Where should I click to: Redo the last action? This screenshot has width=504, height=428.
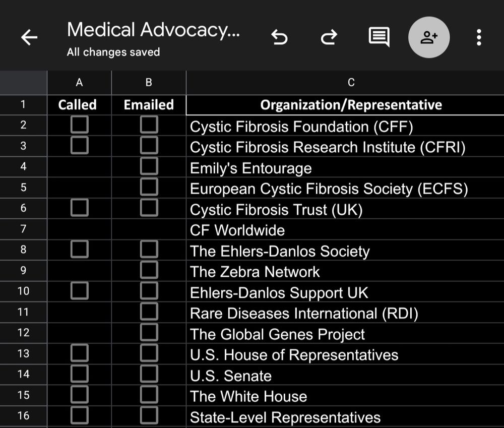pos(329,37)
